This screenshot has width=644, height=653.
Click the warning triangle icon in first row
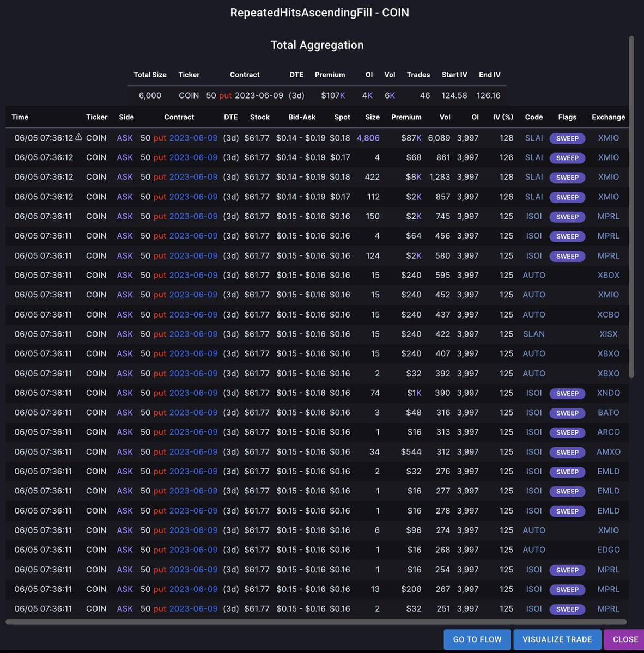point(78,137)
